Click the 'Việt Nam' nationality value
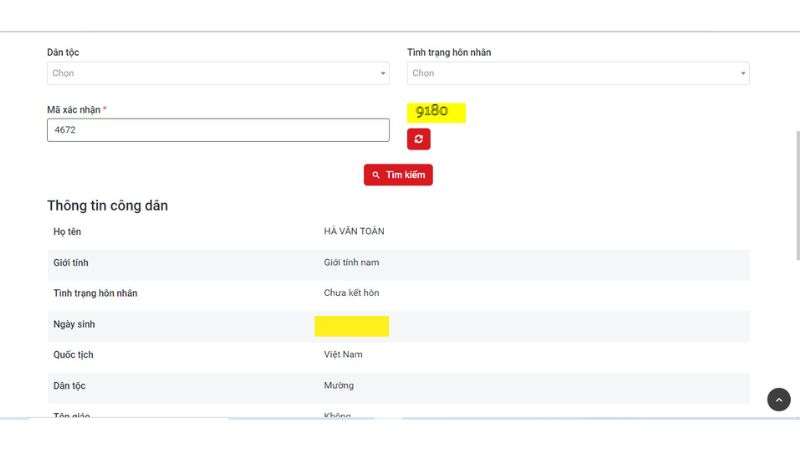The width and height of the screenshot is (800, 450). tap(343, 355)
